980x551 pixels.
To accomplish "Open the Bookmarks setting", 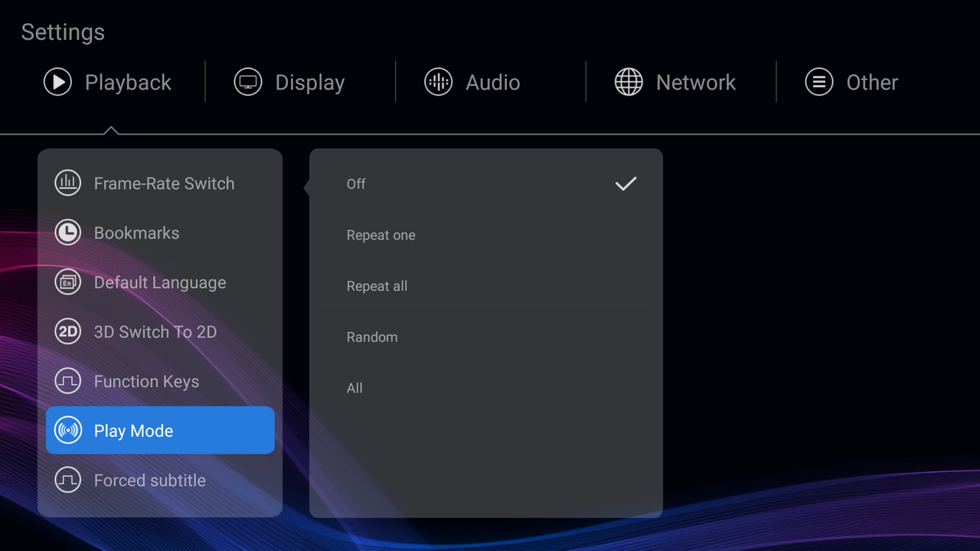I will tap(160, 233).
